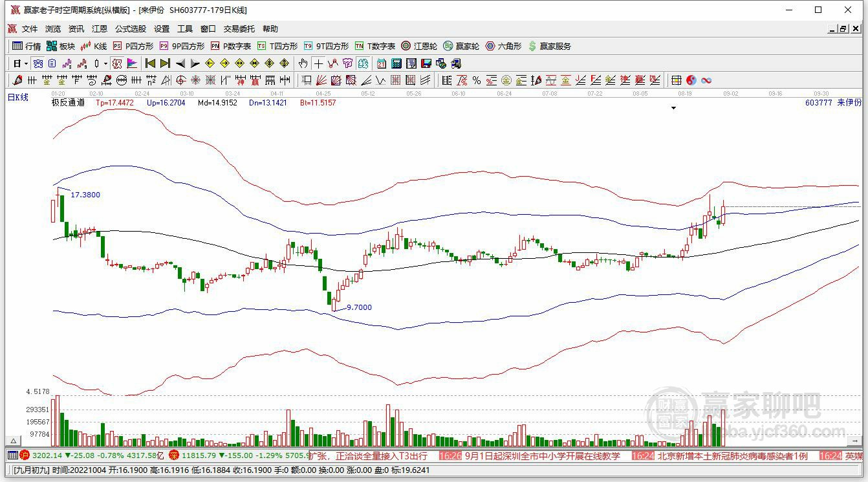This screenshot has width=868, height=482.
Task: Open the 交易委托 menu
Action: click(x=239, y=29)
